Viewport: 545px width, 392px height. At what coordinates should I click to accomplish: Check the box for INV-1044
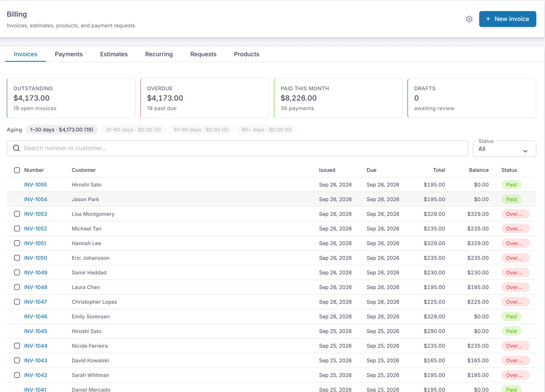(x=17, y=346)
